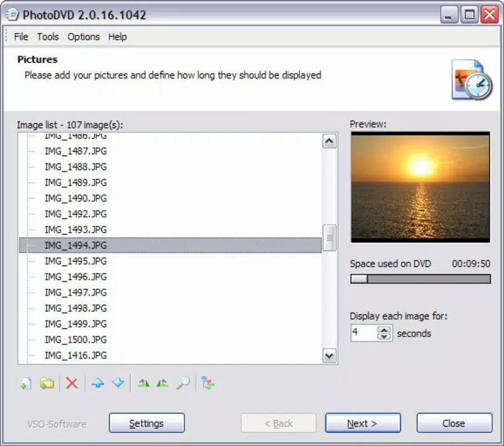The width and height of the screenshot is (504, 446).
Task: Decrease display seconds with down spinner arrow
Action: 384,336
